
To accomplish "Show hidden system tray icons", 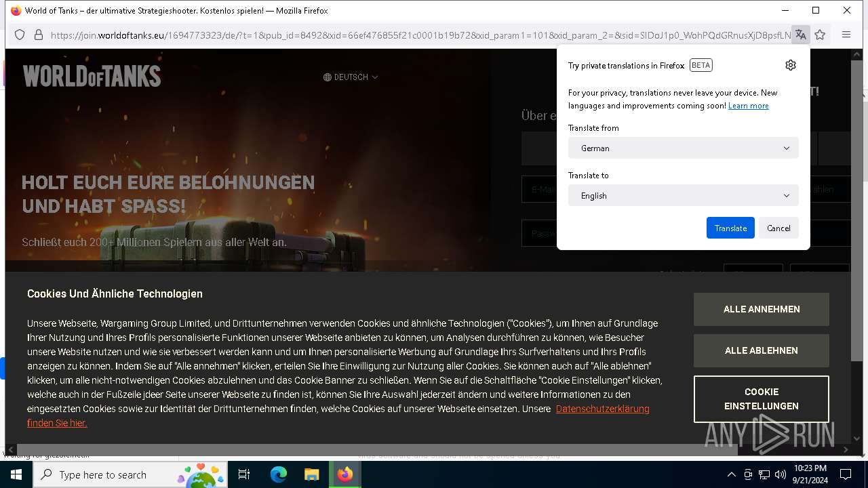I will tap(731, 474).
